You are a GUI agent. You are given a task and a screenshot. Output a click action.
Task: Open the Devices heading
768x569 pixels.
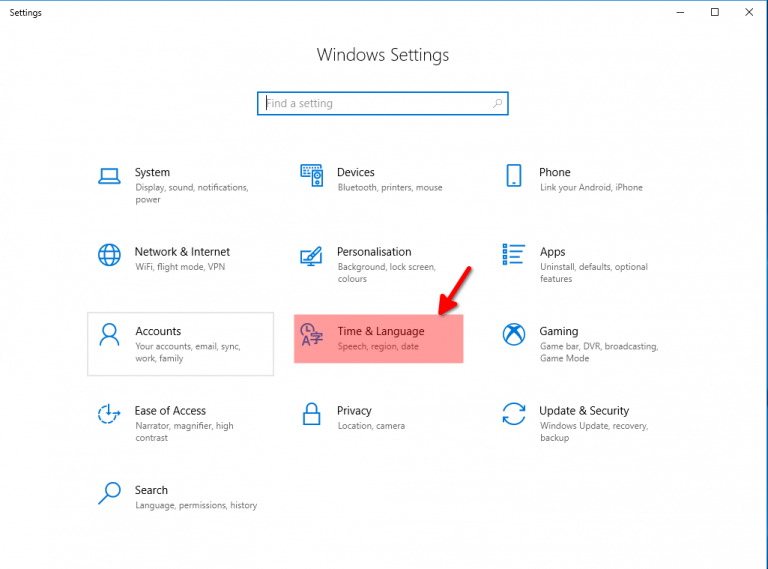(x=356, y=172)
